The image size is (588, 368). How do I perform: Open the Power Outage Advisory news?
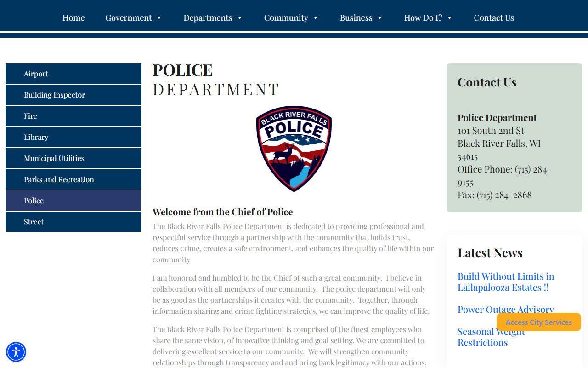[506, 310]
